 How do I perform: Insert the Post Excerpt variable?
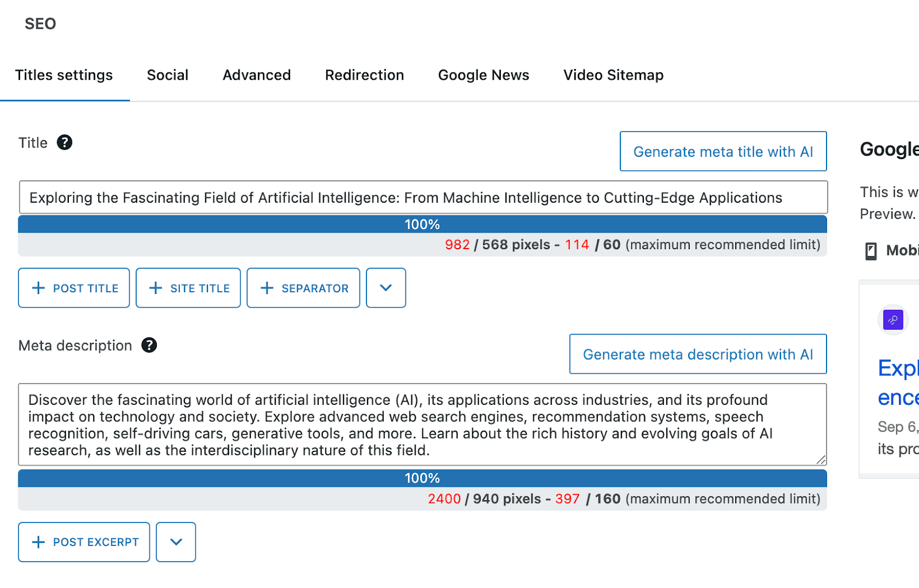point(83,541)
